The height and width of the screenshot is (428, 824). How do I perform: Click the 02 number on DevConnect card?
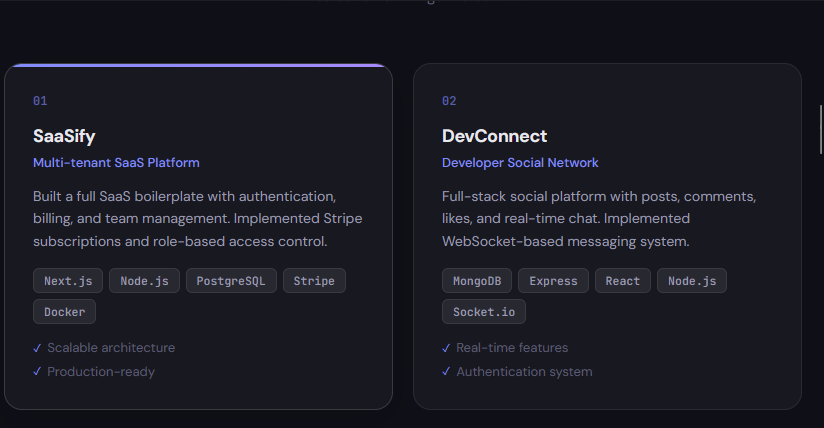[x=449, y=101]
